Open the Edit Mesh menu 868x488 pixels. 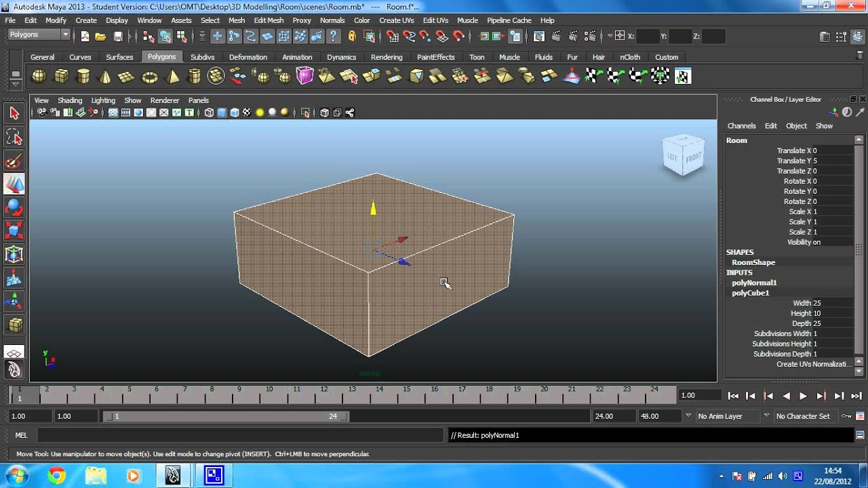tap(269, 20)
